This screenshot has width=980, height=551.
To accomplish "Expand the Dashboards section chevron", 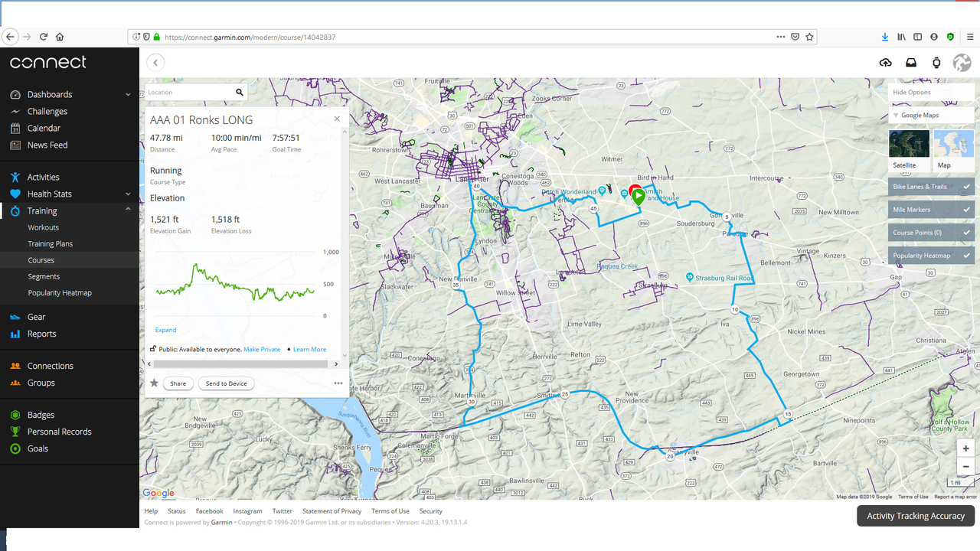I will click(128, 95).
